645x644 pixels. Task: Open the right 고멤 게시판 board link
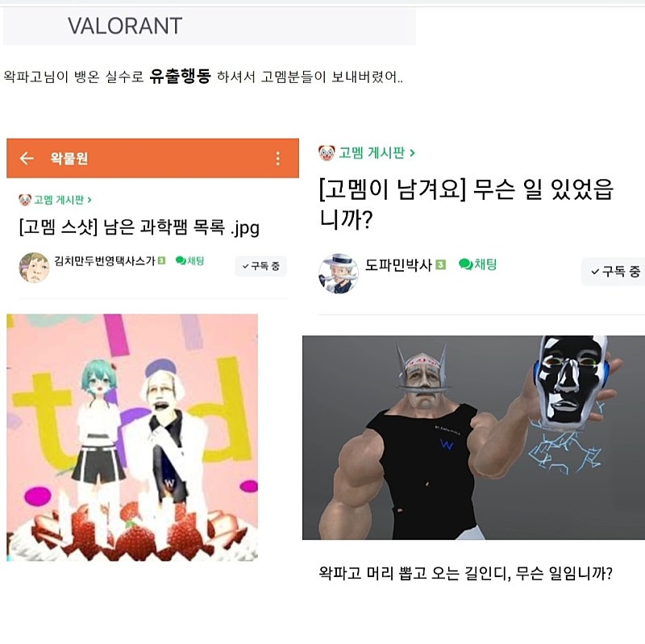[372, 153]
